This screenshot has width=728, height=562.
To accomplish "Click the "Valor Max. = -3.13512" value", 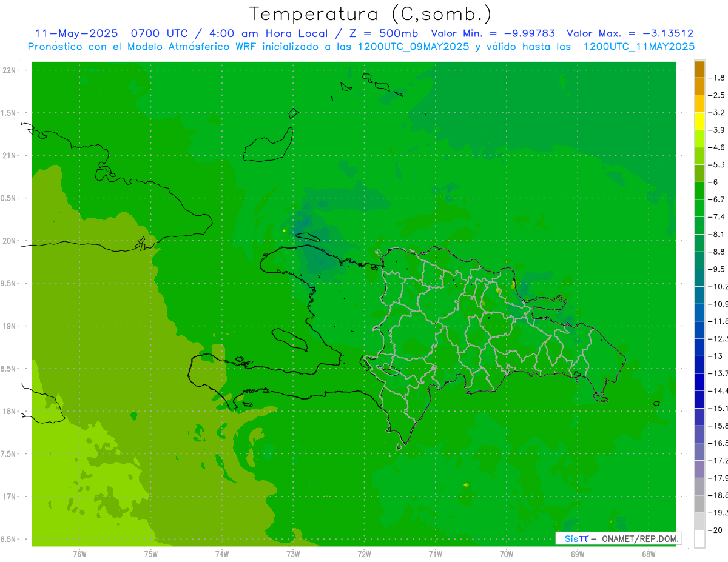I will click(x=630, y=33).
